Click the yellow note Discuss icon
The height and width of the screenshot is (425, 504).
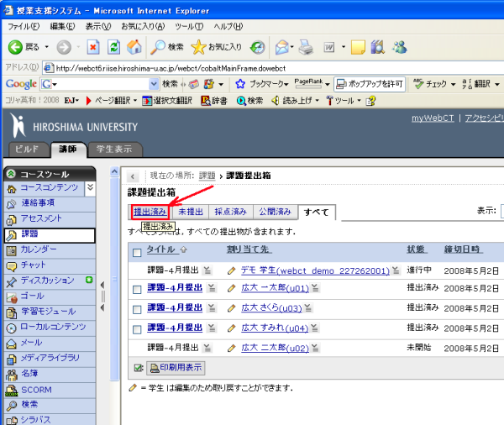click(358, 47)
